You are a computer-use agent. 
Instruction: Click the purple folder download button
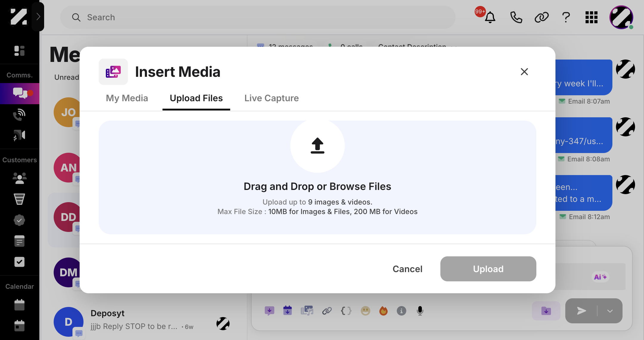(x=546, y=311)
